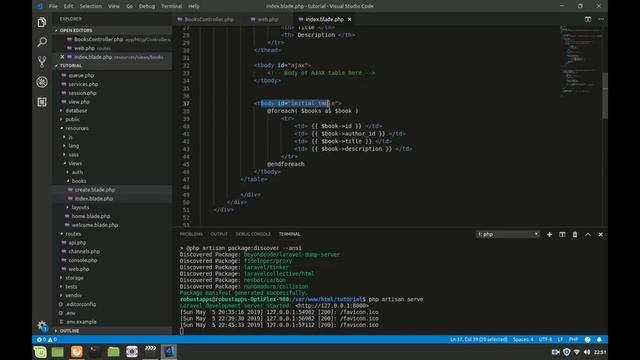Image resolution: width=640 pixels, height=360 pixels.
Task: Open the Terminal menu
Action: tap(171, 6)
